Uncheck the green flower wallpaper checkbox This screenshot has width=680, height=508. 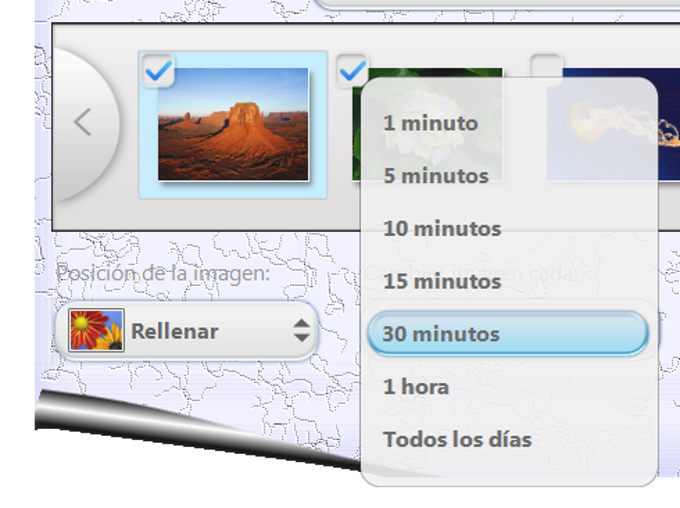coord(352,71)
